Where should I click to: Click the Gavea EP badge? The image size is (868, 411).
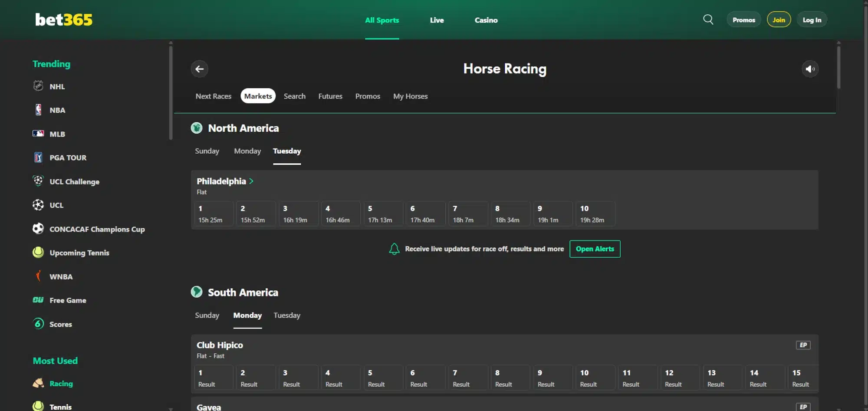pyautogui.click(x=803, y=407)
